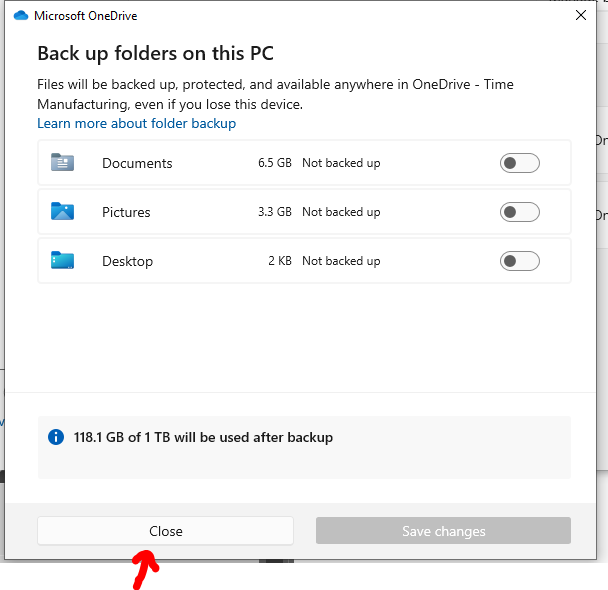This screenshot has height=590, width=608.
Task: Click the Back up folders on this PC heading
Action: pos(155,53)
